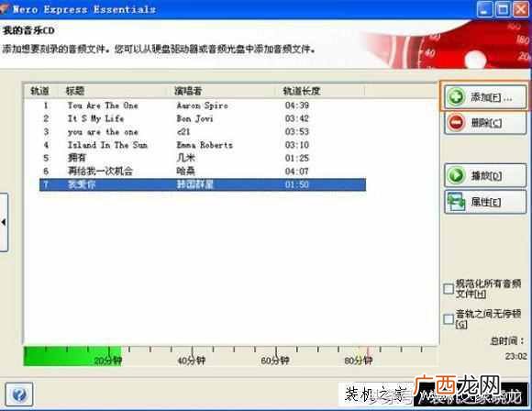Viewport: 532px width, 411px height.
Task: Enable the 规范化所有音频文件 checkbox
Action: 449,289
